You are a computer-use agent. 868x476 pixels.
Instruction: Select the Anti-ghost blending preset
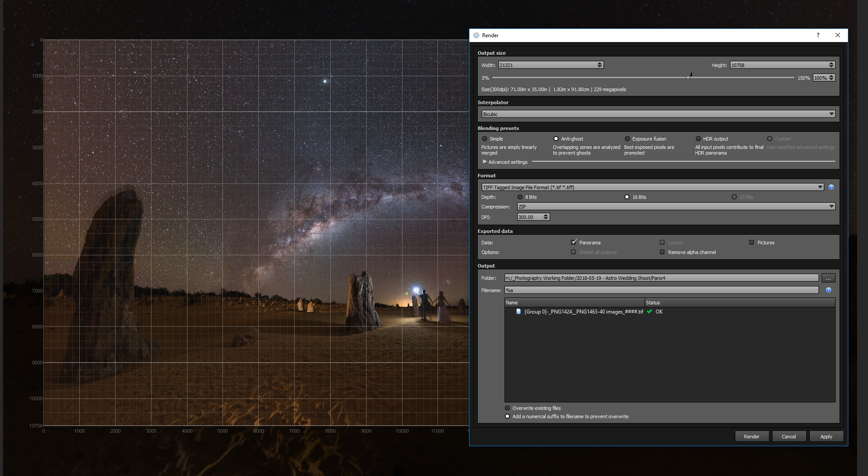[556, 139]
